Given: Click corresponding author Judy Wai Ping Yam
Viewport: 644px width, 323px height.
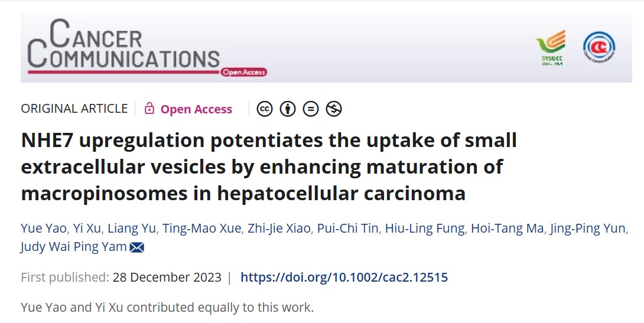Looking at the screenshot, I should pos(74,247).
